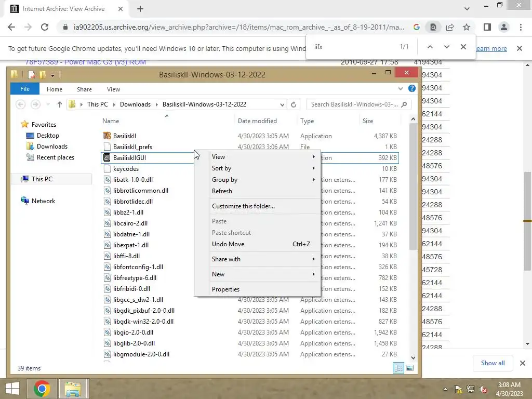Expand the This PC breadcrumb arrow
The image size is (532, 399).
pos(113,104)
